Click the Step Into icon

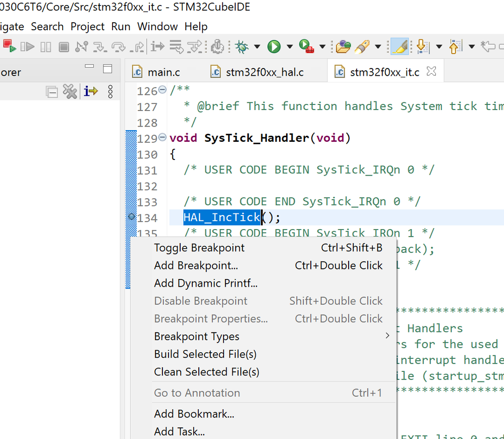[x=100, y=47]
